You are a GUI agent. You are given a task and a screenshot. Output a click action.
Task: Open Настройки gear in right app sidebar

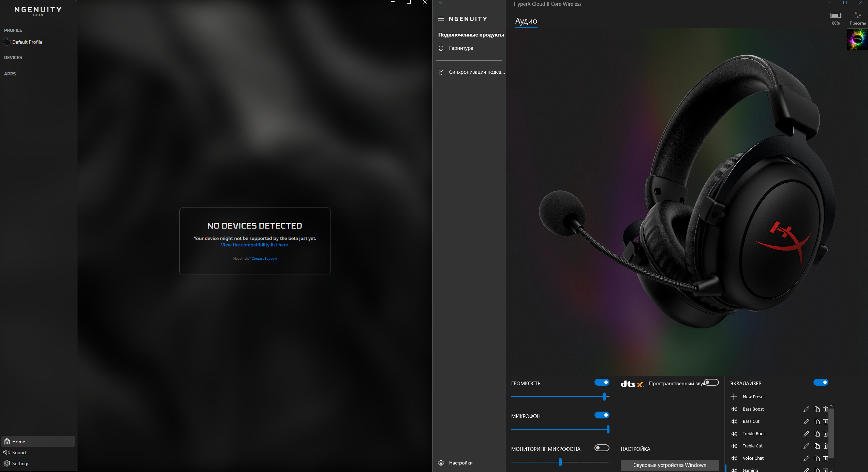[441, 463]
